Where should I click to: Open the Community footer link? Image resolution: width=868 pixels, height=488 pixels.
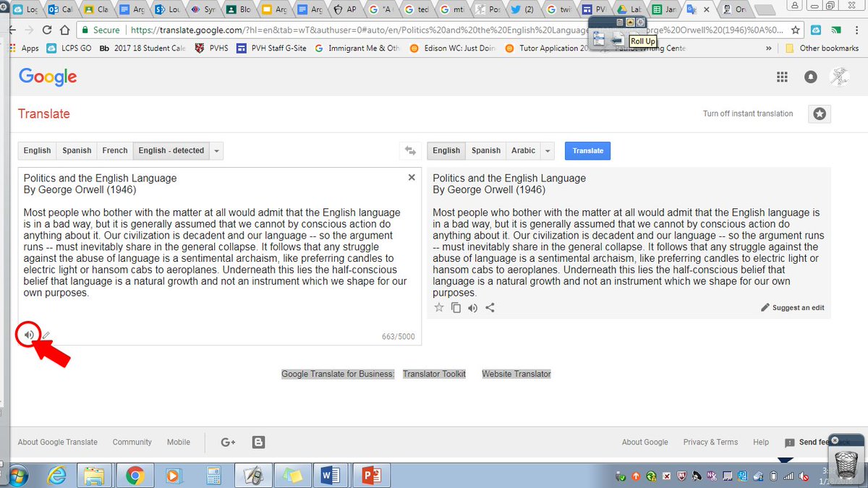[132, 442]
